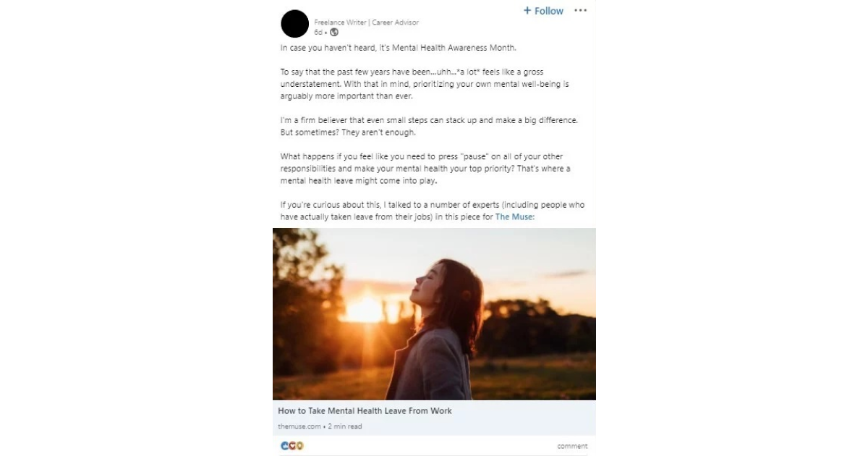
Task: Click the paragraph starting 'To say that the past'
Action: pyautogui.click(x=425, y=84)
